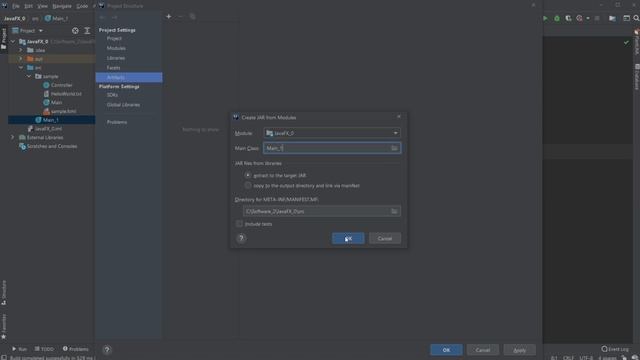Select Global Libraries under Platform Settings

pyautogui.click(x=123, y=105)
